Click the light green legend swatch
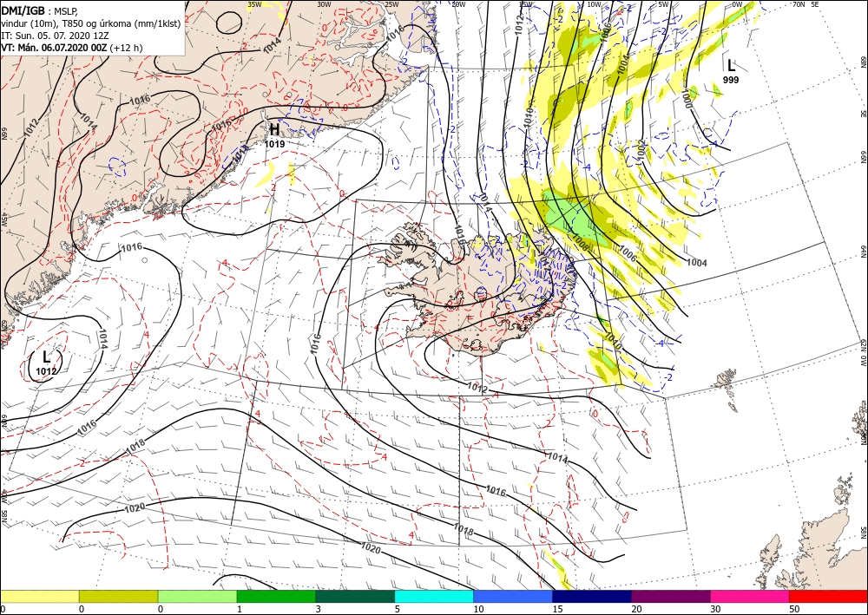This screenshot has height=615, width=868. point(197,596)
